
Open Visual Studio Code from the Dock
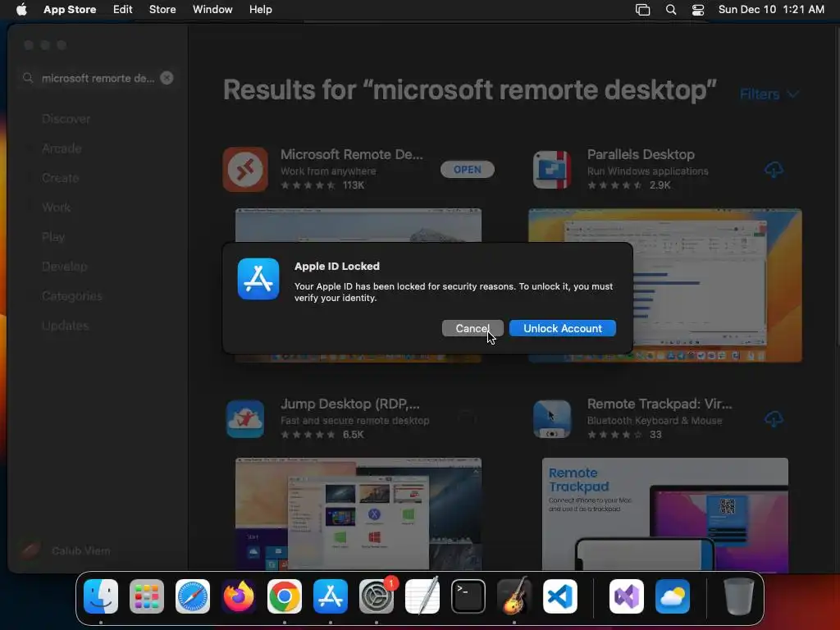pyautogui.click(x=560, y=596)
